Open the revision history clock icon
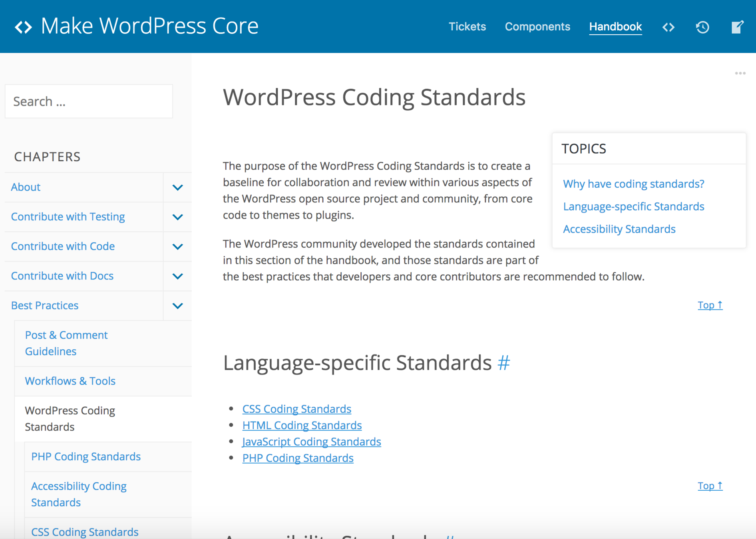The height and width of the screenshot is (539, 756). click(x=702, y=27)
